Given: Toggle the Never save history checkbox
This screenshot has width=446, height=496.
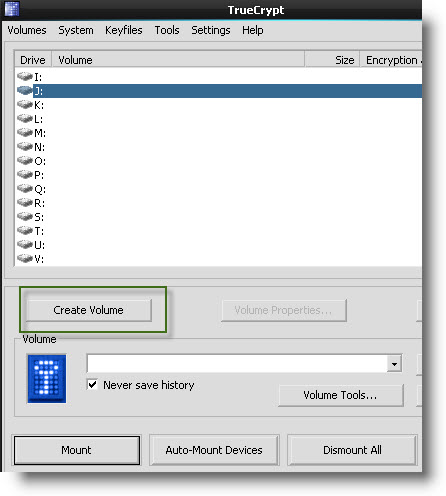Looking at the screenshot, I should pyautogui.click(x=92, y=385).
